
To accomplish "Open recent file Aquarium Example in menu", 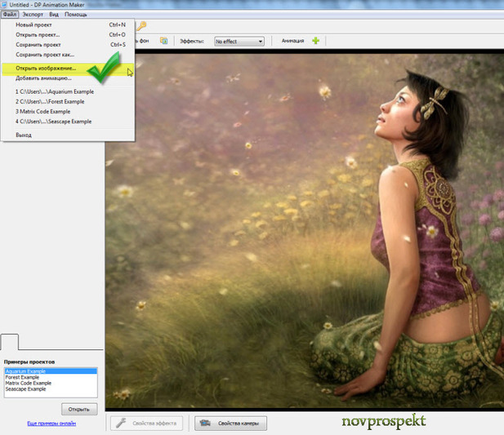I will [x=68, y=92].
